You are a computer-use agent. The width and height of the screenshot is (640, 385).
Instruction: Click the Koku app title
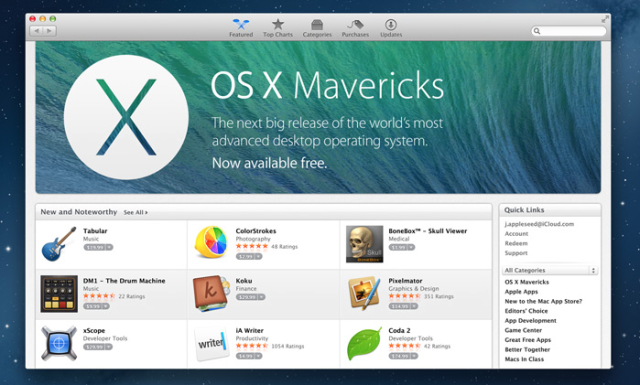point(244,281)
